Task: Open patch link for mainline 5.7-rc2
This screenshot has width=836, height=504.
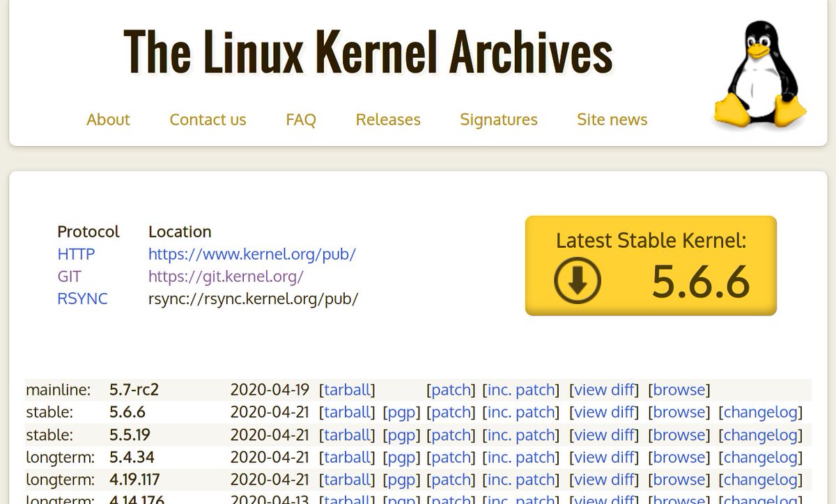Action: click(451, 389)
